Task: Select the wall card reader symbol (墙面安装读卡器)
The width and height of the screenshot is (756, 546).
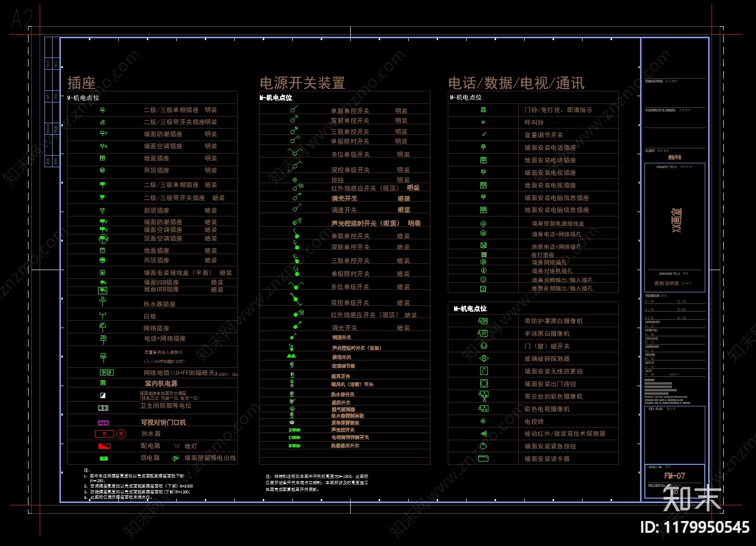Action: click(x=483, y=459)
